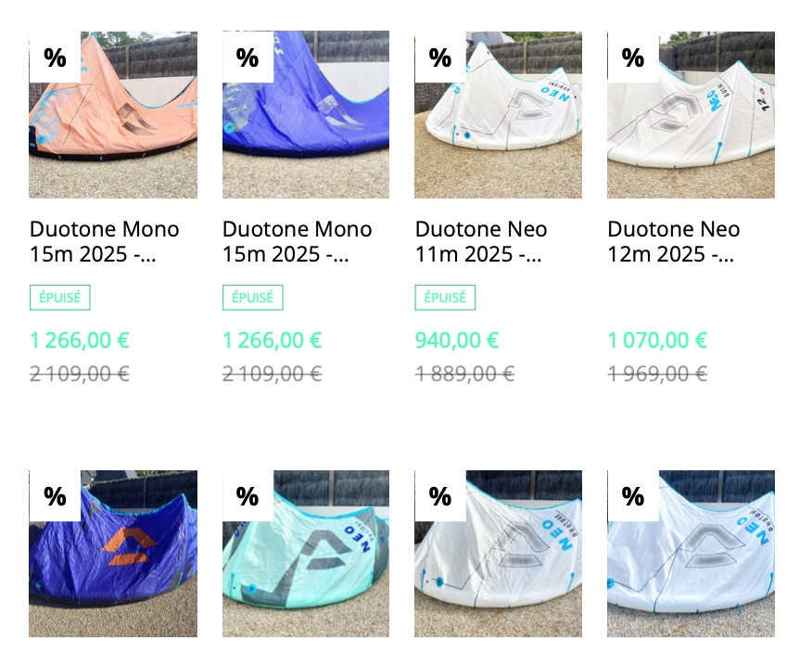
Task: Select the % badge on Duotone Neo 12m image
Action: pyautogui.click(x=633, y=57)
